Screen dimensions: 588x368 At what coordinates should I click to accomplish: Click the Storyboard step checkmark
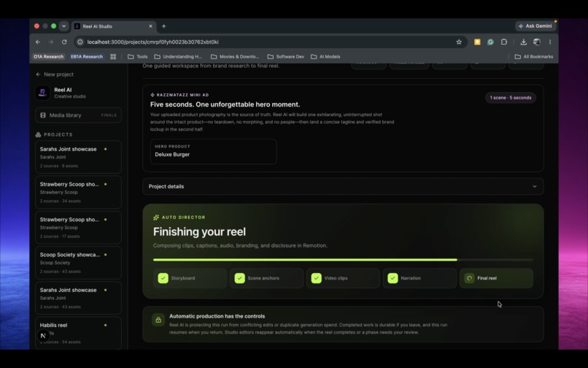tap(163, 278)
